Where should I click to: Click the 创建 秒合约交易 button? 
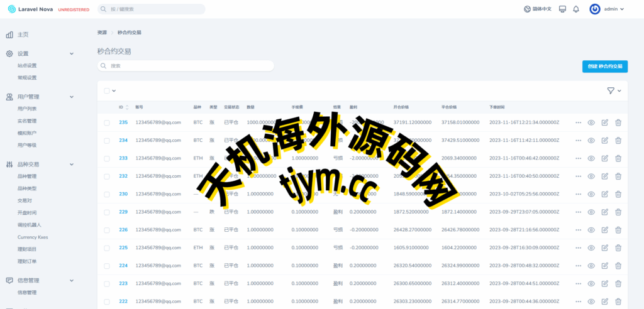(x=604, y=66)
